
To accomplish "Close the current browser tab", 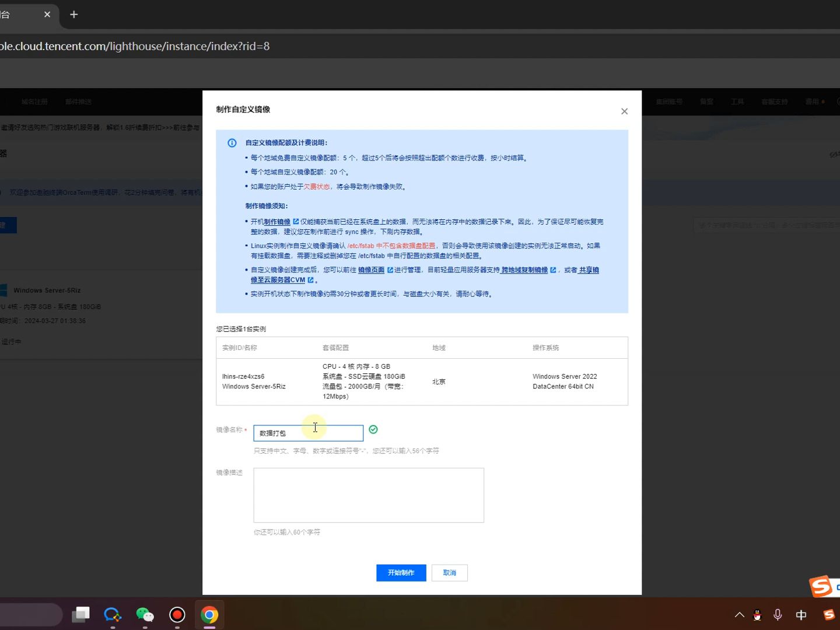I will (47, 15).
